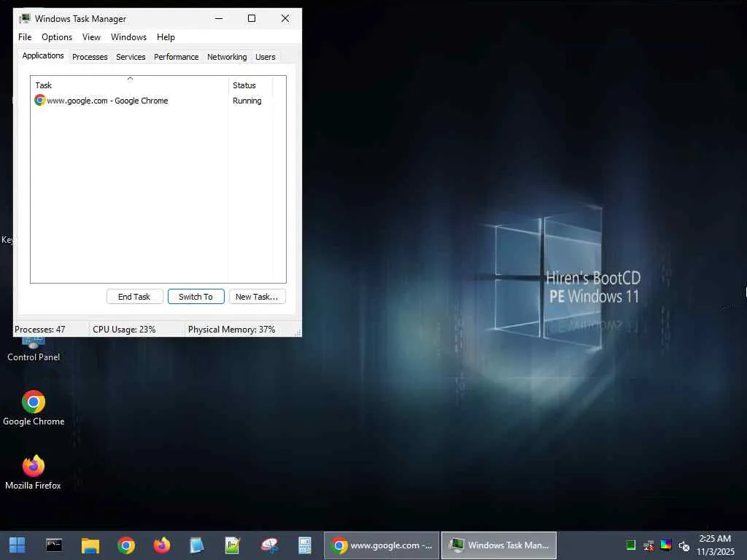The image size is (747, 560).
Task: Switch to the Processes tab
Action: coord(90,57)
